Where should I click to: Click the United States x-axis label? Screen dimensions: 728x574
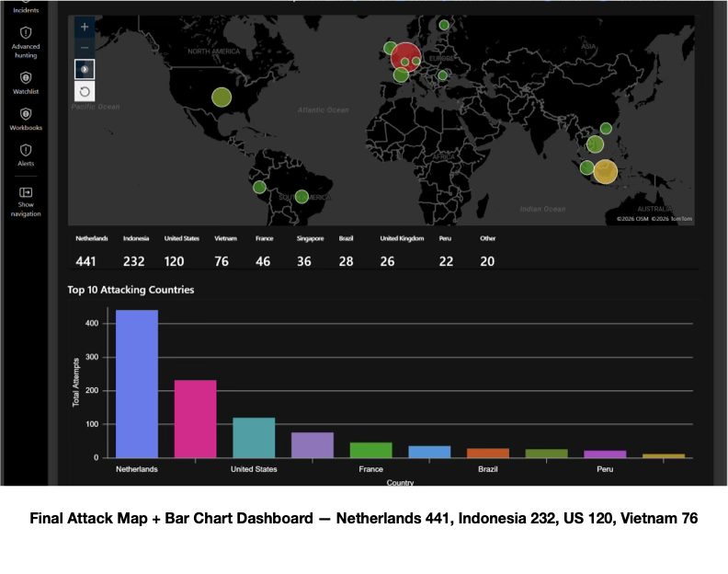254,469
